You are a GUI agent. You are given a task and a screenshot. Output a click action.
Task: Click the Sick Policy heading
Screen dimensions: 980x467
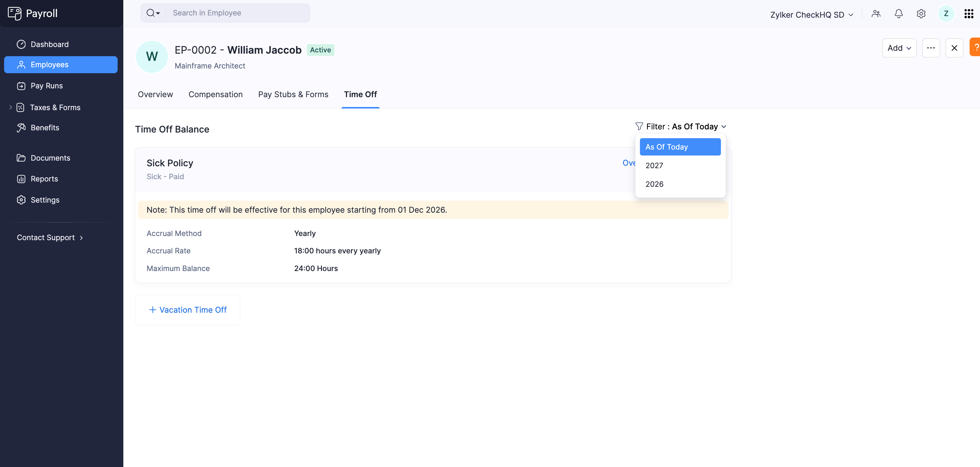[170, 163]
